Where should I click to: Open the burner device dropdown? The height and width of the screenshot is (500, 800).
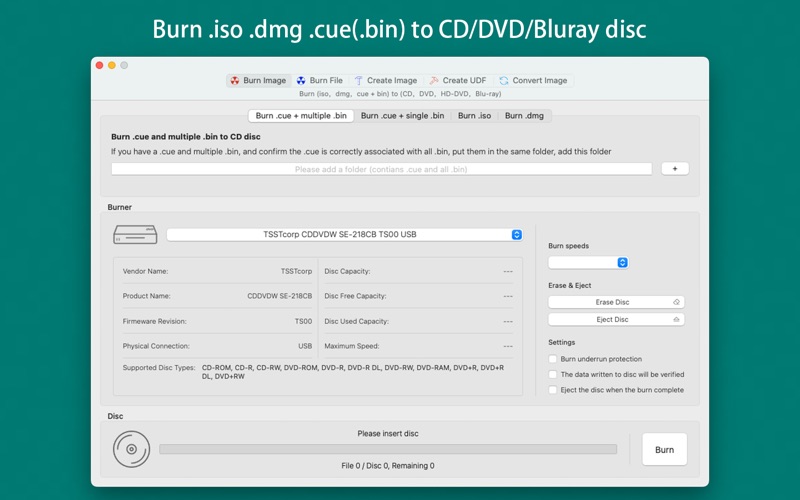[x=344, y=234]
